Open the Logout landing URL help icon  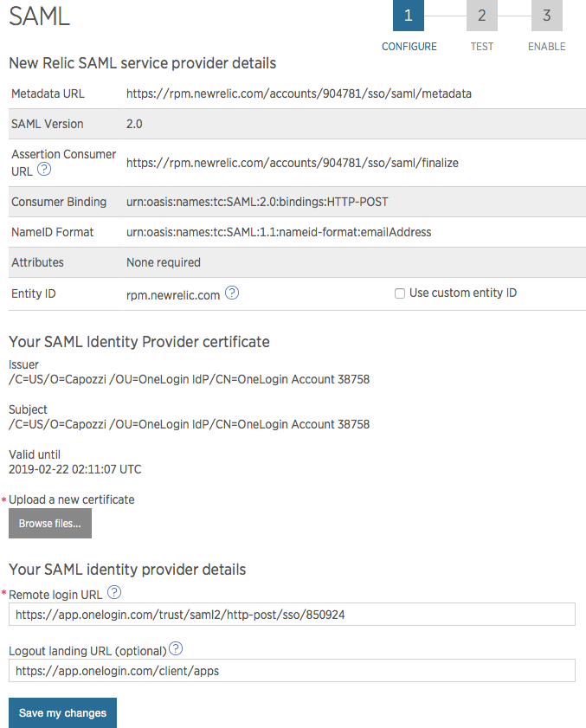click(177, 648)
